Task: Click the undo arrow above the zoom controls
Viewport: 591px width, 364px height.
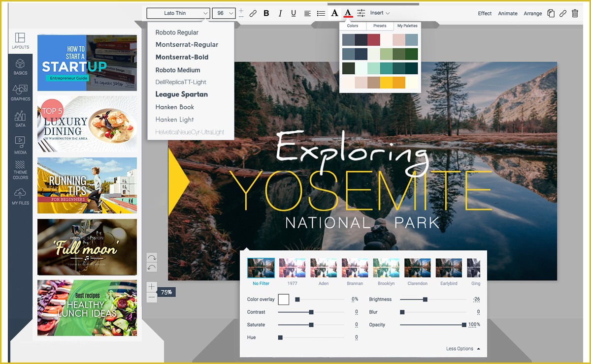Action: coord(152,267)
